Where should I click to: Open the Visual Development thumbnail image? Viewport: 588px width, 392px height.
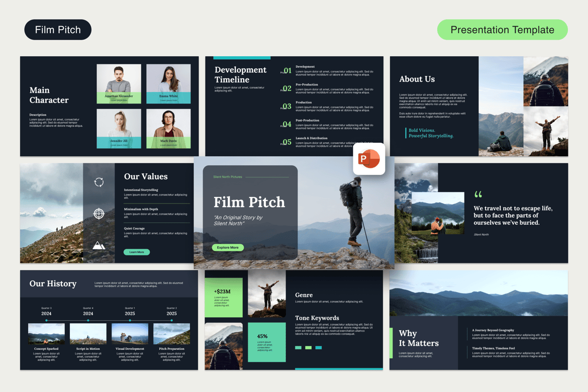[x=130, y=334]
